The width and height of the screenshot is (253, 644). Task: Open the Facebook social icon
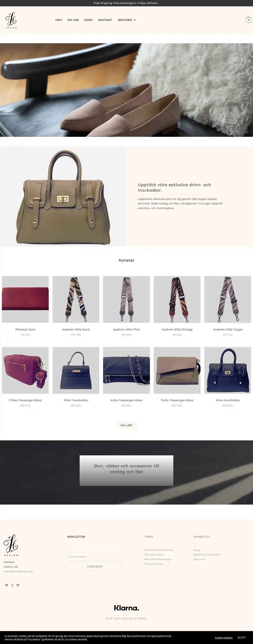(x=7, y=585)
